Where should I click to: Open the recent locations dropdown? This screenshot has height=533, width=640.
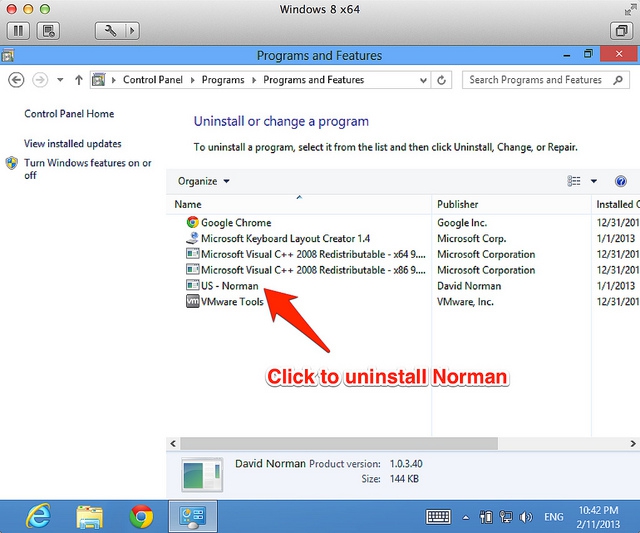point(60,80)
